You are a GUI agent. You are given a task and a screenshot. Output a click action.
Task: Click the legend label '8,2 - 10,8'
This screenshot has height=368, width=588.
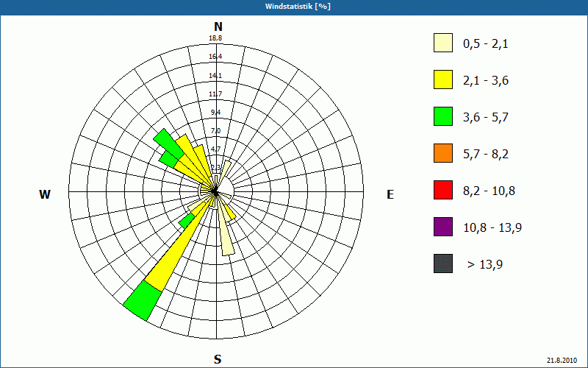(x=489, y=191)
